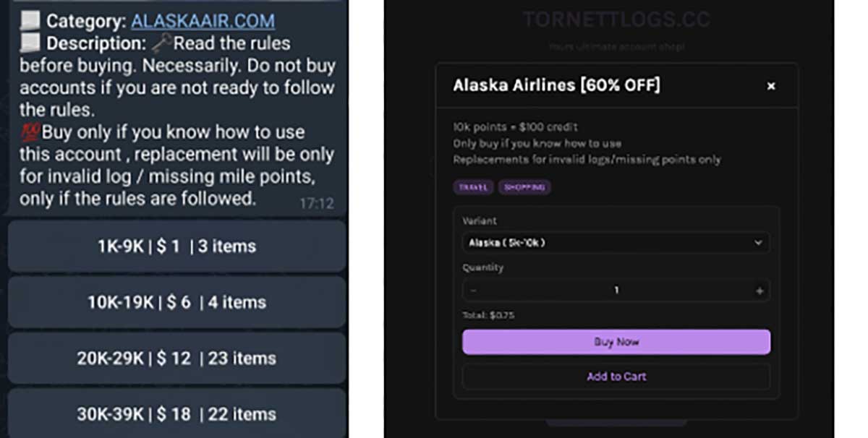The width and height of the screenshot is (868, 438).
Task: Click the TRAVEL tag badge
Action: pyautogui.click(x=473, y=188)
